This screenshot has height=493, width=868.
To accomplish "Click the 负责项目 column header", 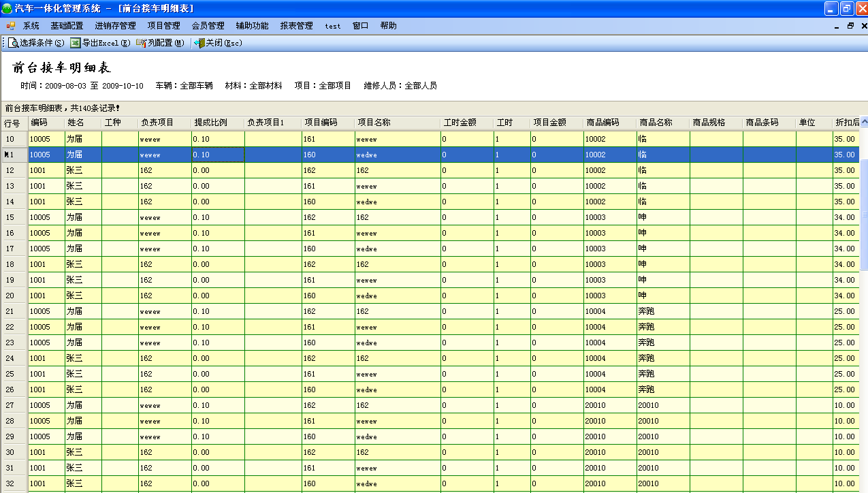I will point(165,123).
